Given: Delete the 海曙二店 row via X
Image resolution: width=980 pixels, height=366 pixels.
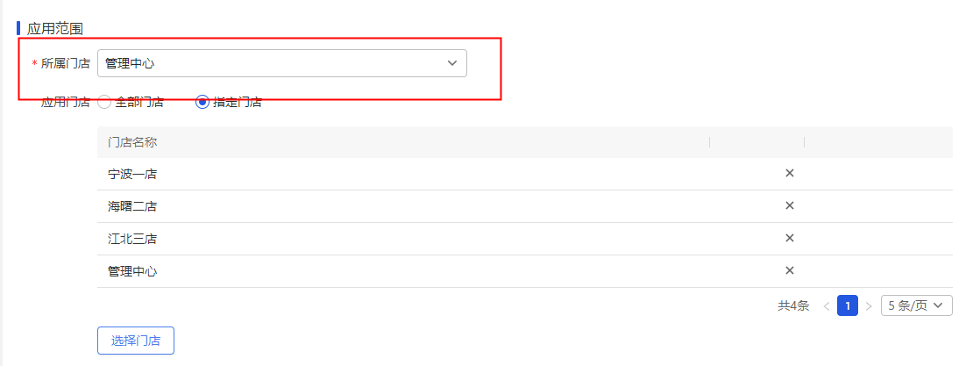Looking at the screenshot, I should pyautogui.click(x=789, y=205).
